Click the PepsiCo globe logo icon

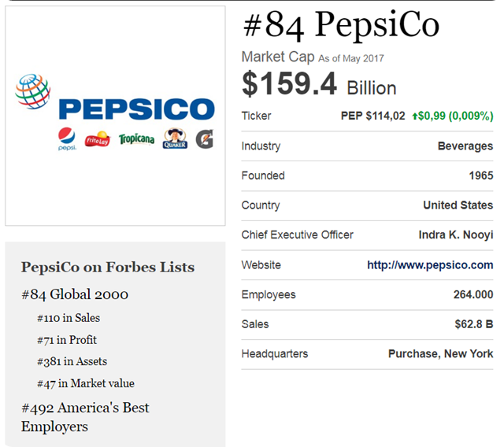tap(33, 92)
